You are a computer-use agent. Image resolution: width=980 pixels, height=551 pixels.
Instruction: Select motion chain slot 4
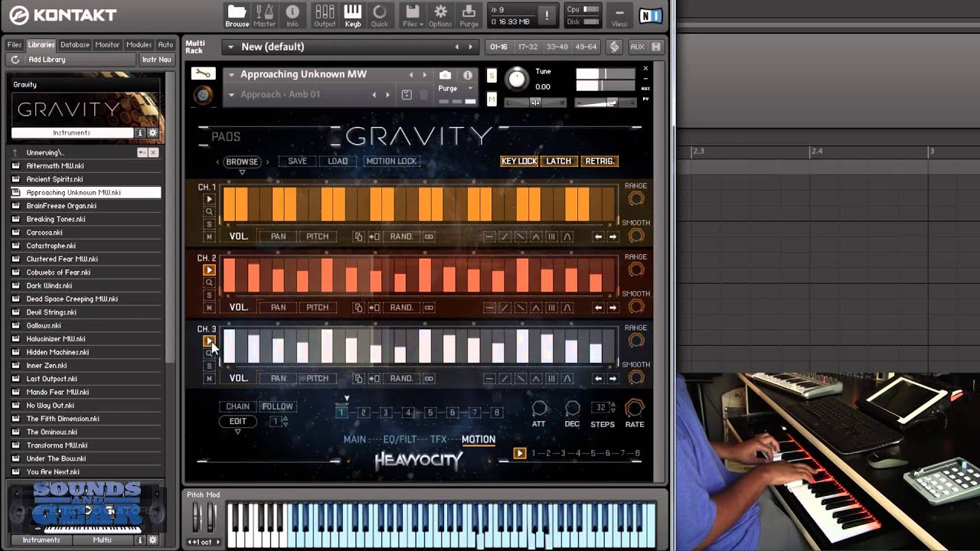pyautogui.click(x=408, y=412)
